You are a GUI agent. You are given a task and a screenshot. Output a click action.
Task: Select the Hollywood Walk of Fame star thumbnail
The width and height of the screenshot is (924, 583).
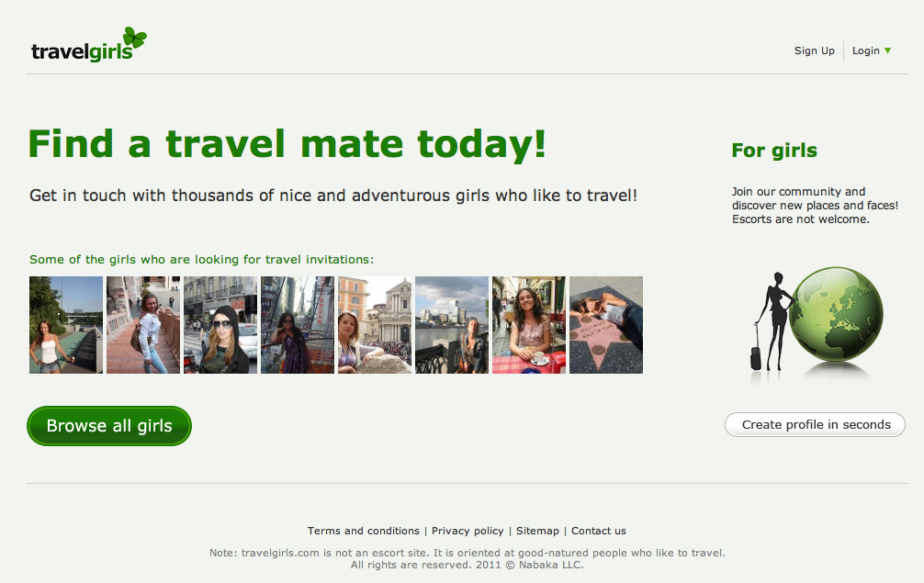coord(606,325)
